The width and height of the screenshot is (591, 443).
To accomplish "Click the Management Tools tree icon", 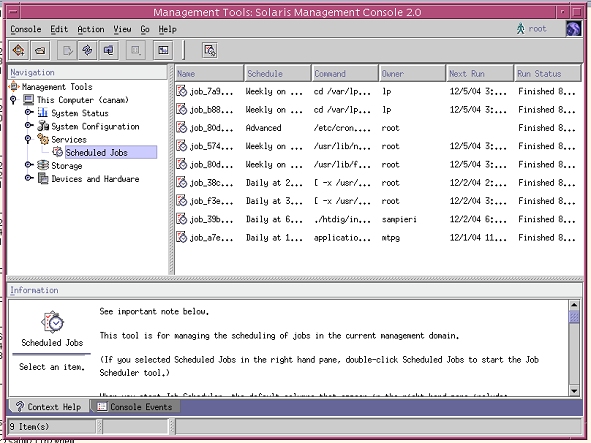I will point(14,86).
